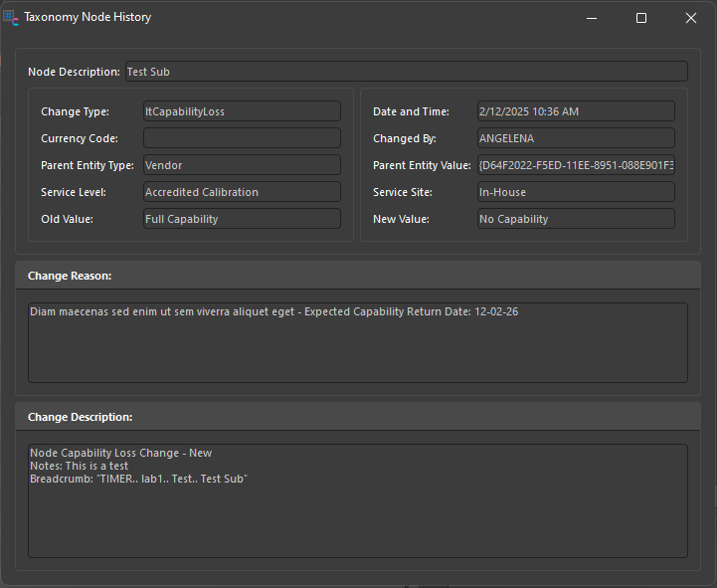Click the Date and Time field
Image resolution: width=717 pixels, height=588 pixels.
click(x=575, y=111)
